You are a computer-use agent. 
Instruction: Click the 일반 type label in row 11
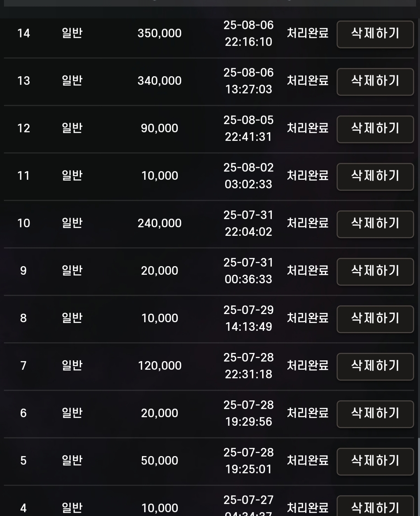72,176
